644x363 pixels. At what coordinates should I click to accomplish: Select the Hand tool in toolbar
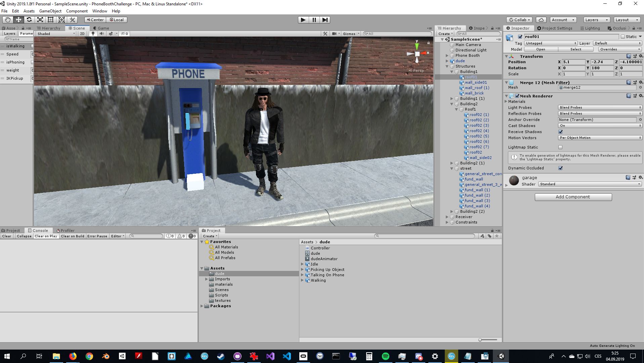click(8, 20)
